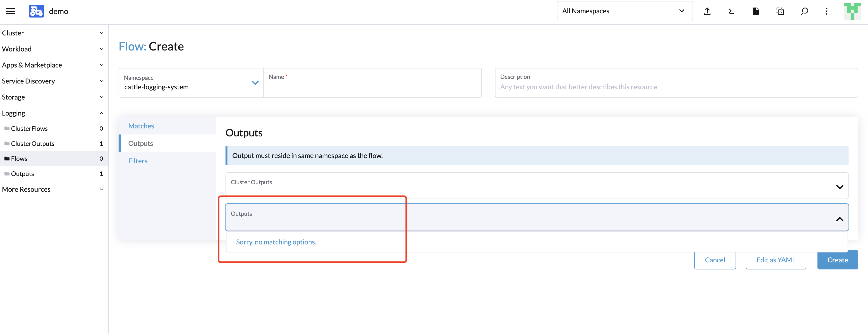Click the Import YAML upload icon
Screen dimensions: 868x334
[707, 11]
